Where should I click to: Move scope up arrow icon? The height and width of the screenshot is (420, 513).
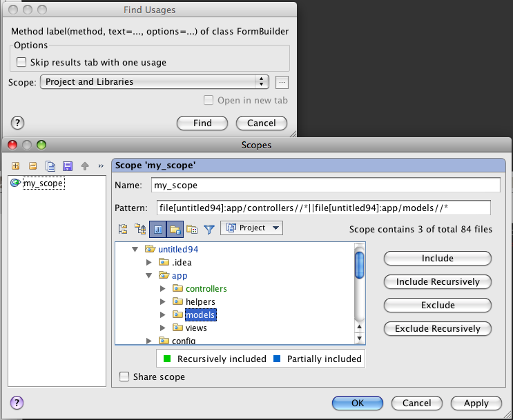click(x=85, y=166)
